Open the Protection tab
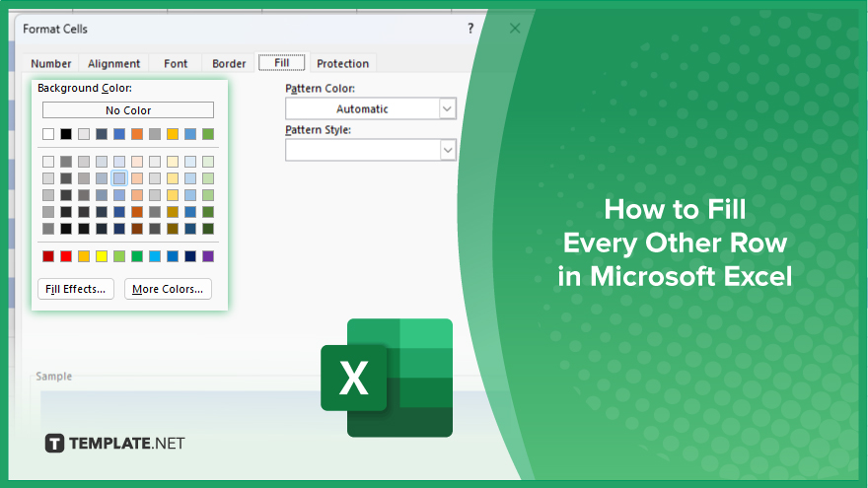This screenshot has height=488, width=868. click(x=342, y=64)
